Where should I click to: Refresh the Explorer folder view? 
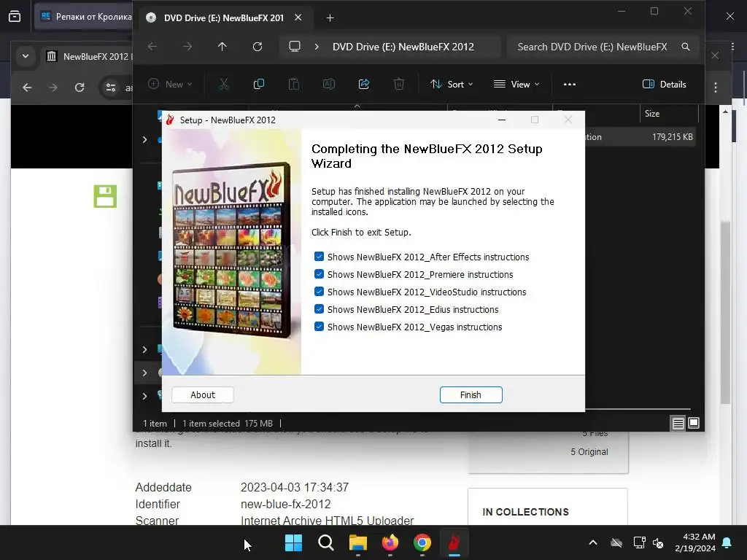tap(258, 47)
